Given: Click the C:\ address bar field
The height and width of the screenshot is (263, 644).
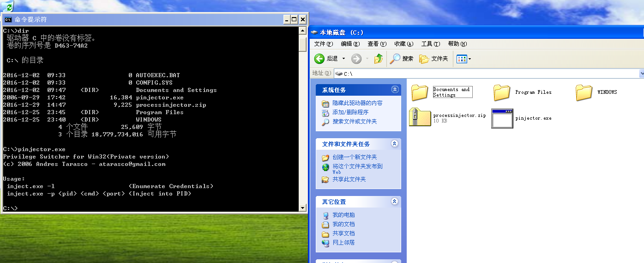Looking at the screenshot, I should 487,73.
